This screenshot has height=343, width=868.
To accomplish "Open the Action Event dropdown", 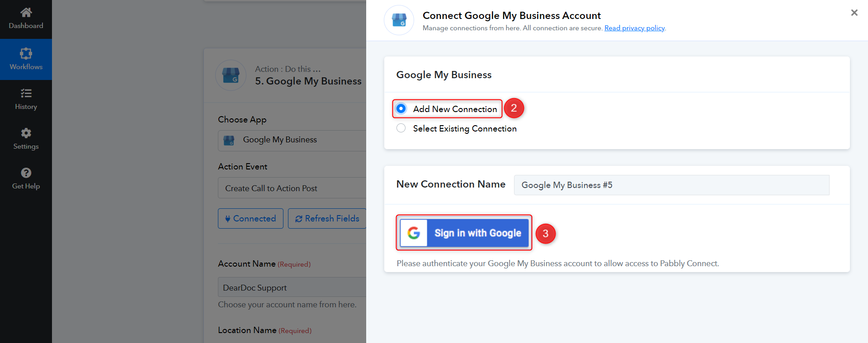I will [292, 188].
